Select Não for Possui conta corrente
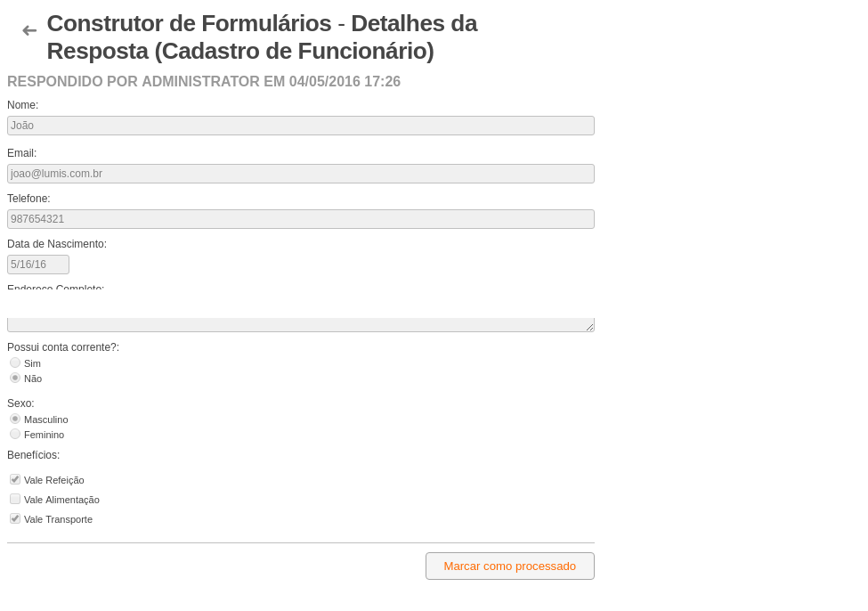 pyautogui.click(x=15, y=379)
